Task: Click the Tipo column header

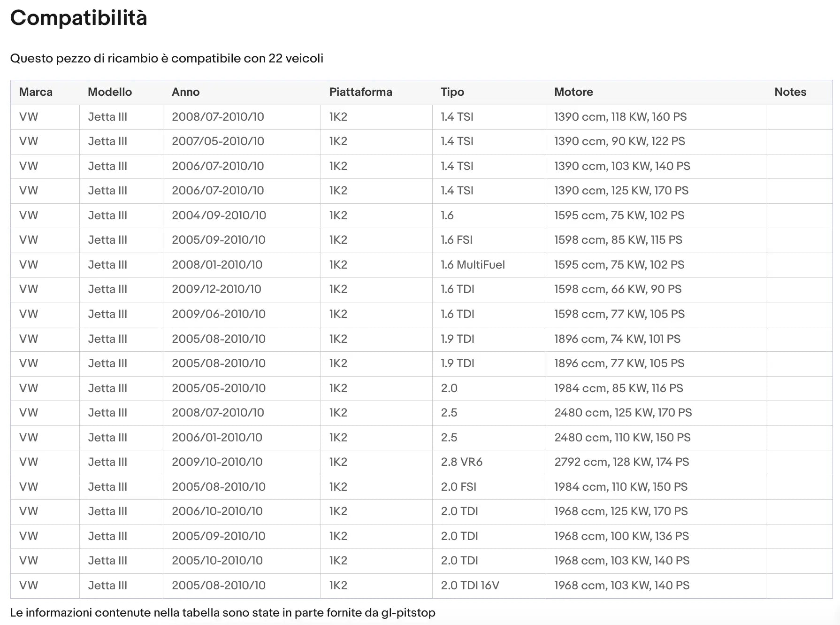Action: [452, 92]
